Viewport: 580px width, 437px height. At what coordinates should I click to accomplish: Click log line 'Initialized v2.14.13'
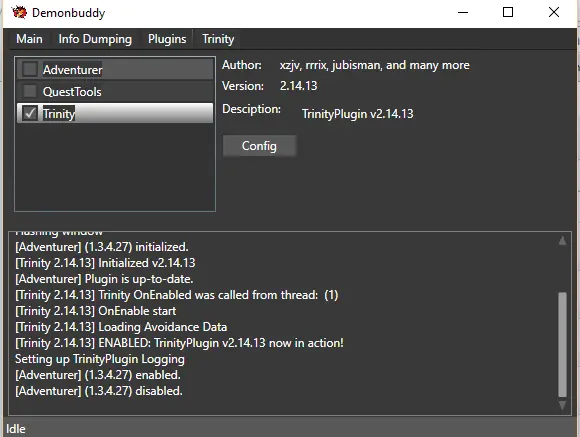pyautogui.click(x=105, y=263)
